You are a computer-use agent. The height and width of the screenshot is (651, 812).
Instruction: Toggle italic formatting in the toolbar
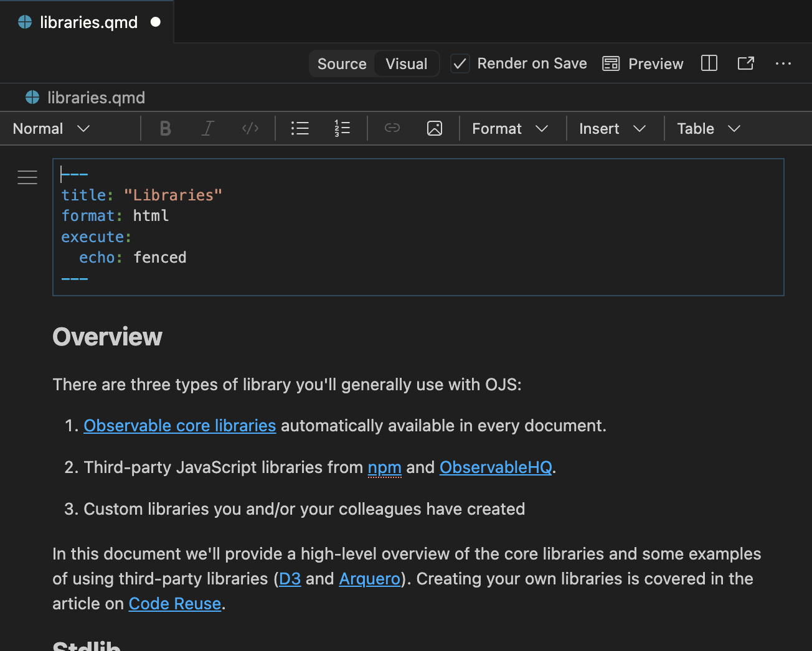click(x=207, y=128)
